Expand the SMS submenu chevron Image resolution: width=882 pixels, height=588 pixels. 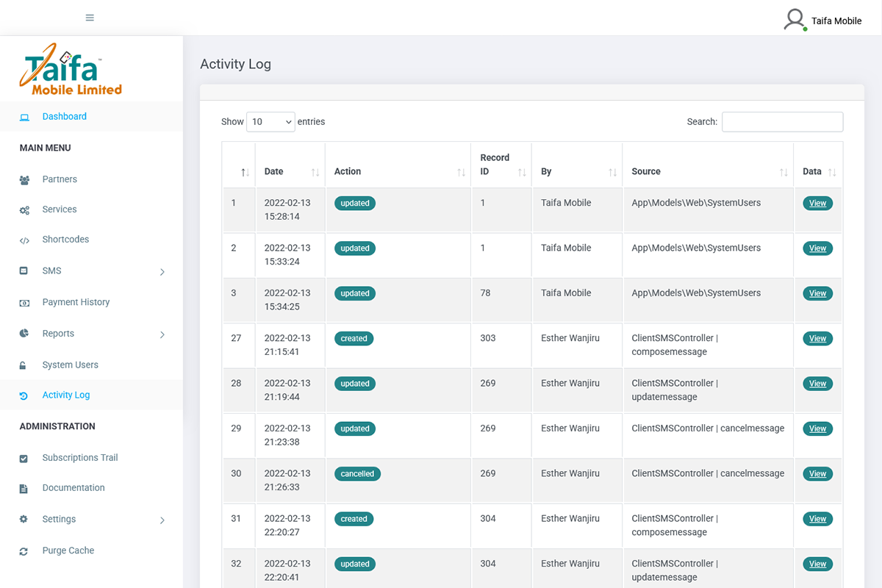(162, 271)
